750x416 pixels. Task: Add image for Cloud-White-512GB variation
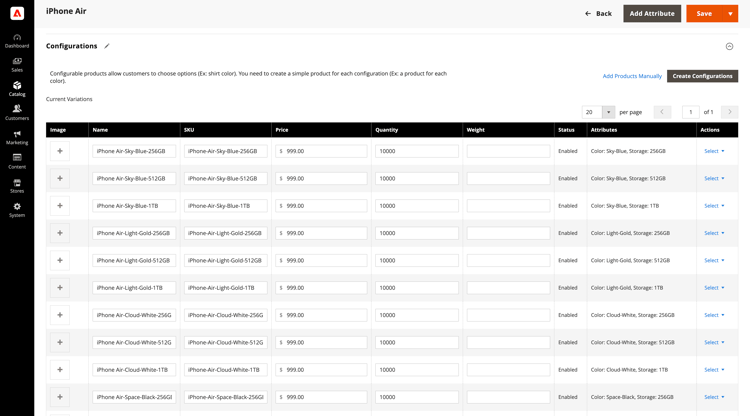click(60, 342)
